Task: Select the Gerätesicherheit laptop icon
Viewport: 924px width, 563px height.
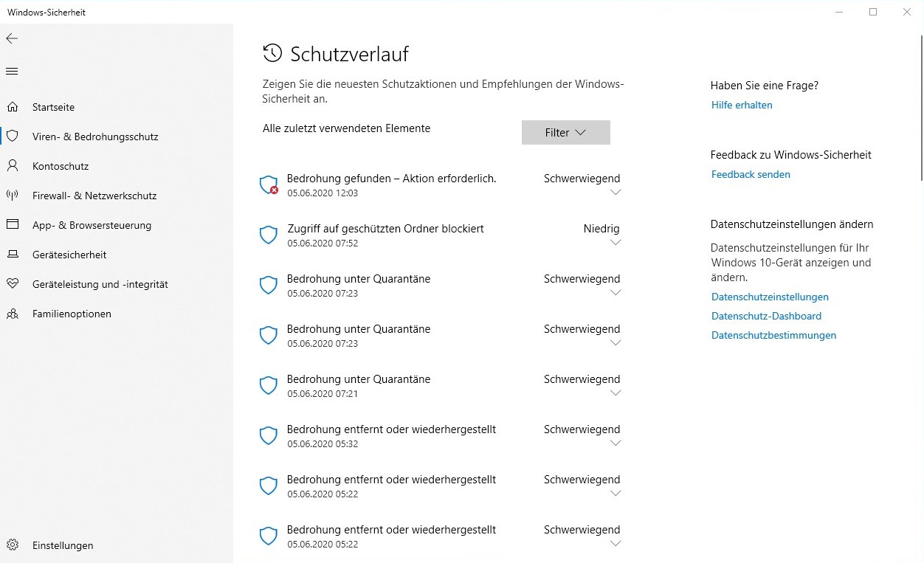Action: pos(12,255)
